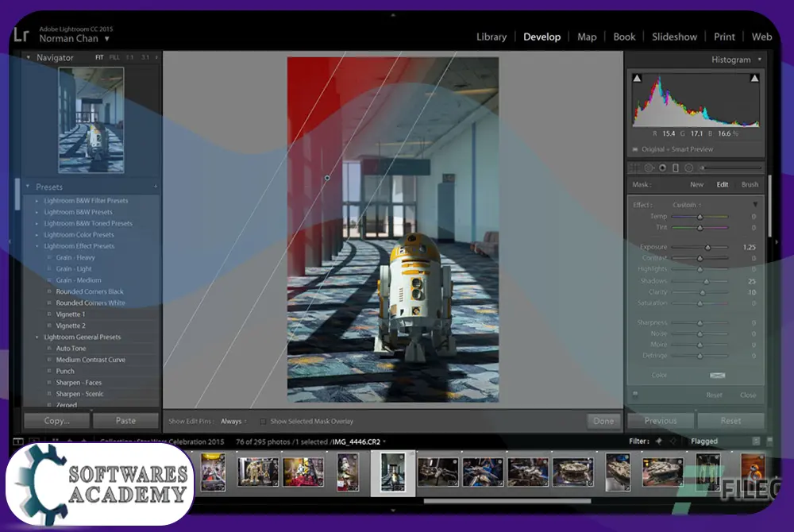The height and width of the screenshot is (532, 794).
Task: Toggle highlight clipping triangle in histogram
Action: [754, 79]
